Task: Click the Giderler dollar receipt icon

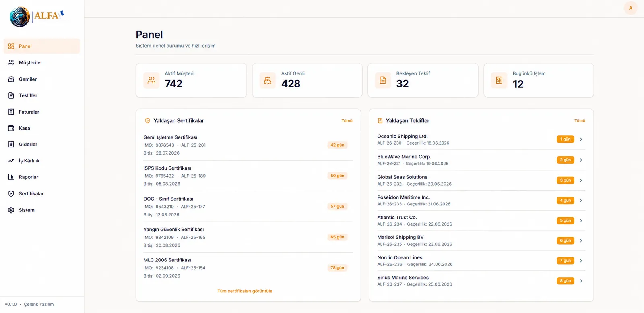Action: pos(11,144)
